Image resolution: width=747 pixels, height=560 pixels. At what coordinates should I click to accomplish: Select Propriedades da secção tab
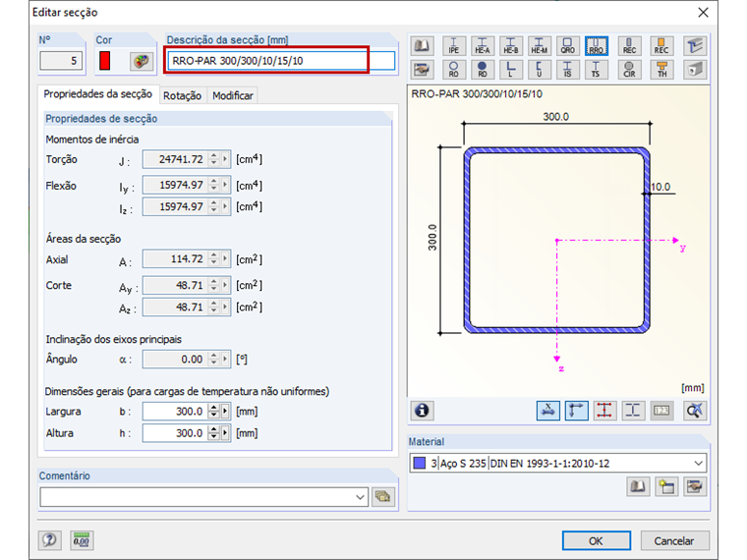pyautogui.click(x=98, y=94)
